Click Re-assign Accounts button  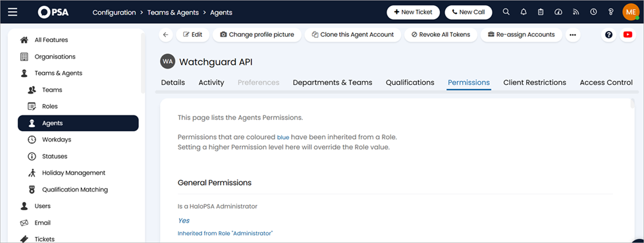[x=522, y=35]
